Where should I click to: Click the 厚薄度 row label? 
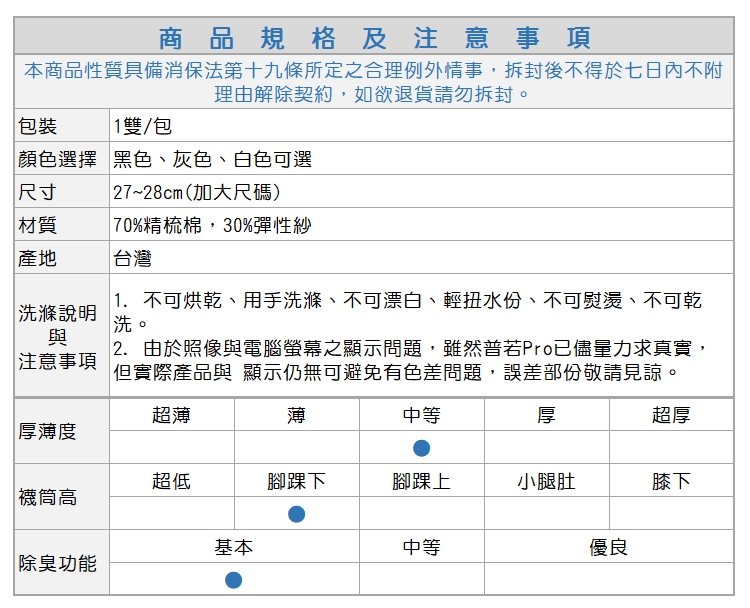[47, 431]
